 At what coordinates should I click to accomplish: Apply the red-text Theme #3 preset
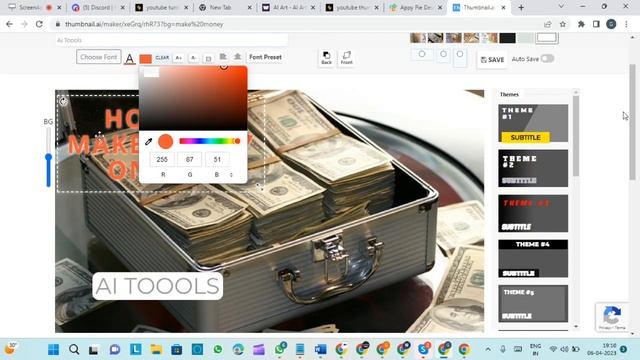pyautogui.click(x=533, y=213)
